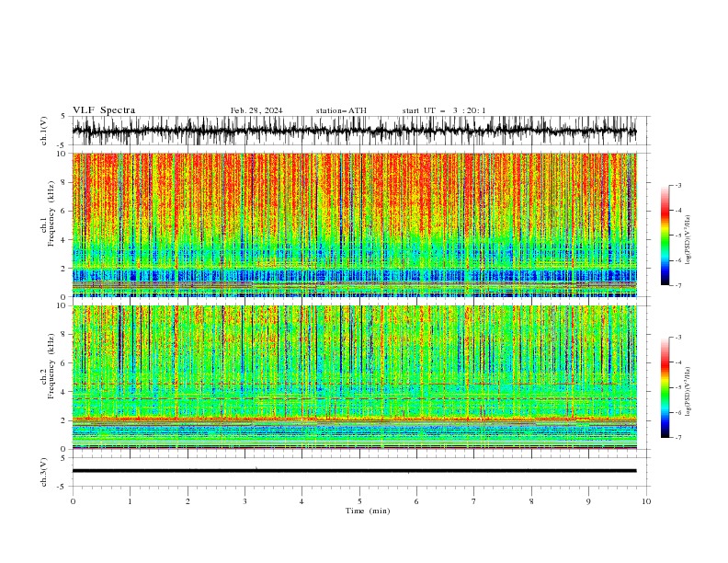Click the "ch.3(V)" axis label

[44, 472]
